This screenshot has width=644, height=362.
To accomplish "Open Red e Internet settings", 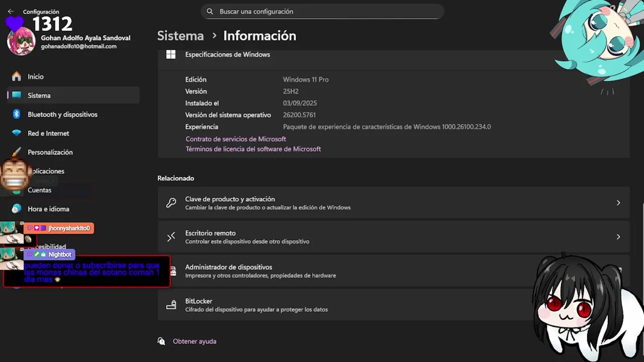I will pos(73,133).
